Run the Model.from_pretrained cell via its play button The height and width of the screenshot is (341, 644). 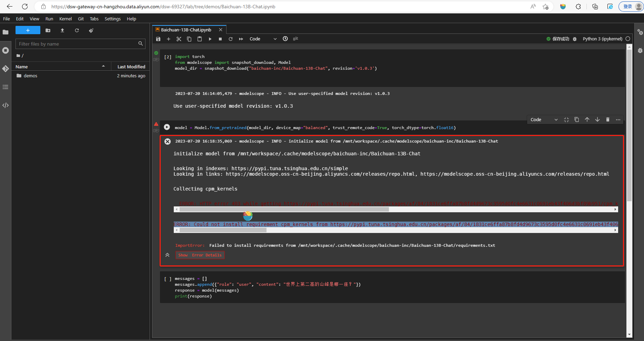[167, 127]
